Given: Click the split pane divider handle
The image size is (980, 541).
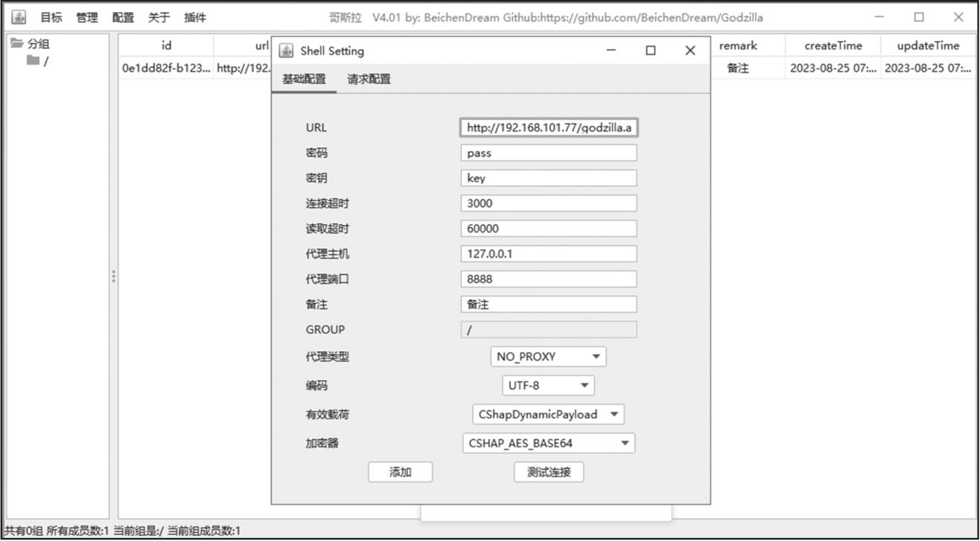Looking at the screenshot, I should pyautogui.click(x=113, y=276).
